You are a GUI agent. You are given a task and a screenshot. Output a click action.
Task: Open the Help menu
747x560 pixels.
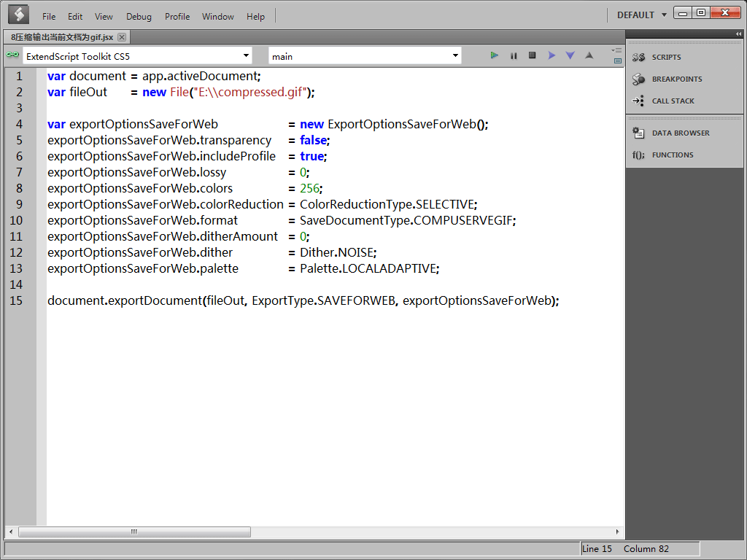pyautogui.click(x=255, y=17)
